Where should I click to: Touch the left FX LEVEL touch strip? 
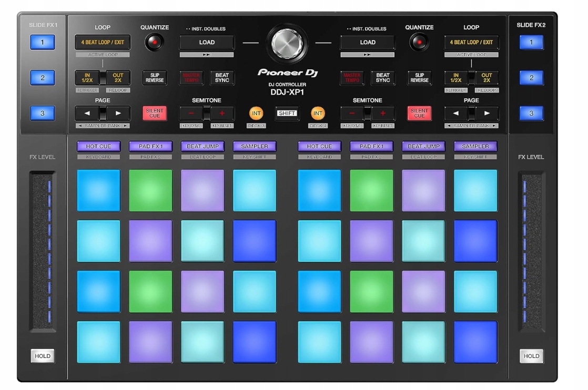43,251
